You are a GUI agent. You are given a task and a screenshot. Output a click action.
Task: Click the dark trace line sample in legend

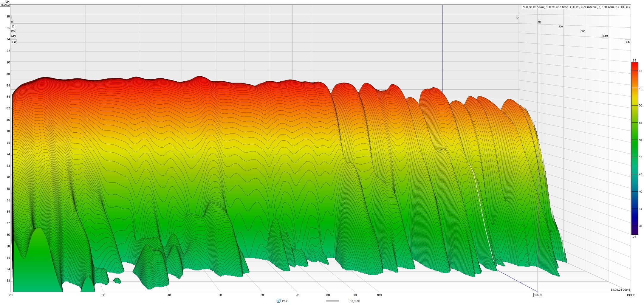pyautogui.click(x=332, y=301)
